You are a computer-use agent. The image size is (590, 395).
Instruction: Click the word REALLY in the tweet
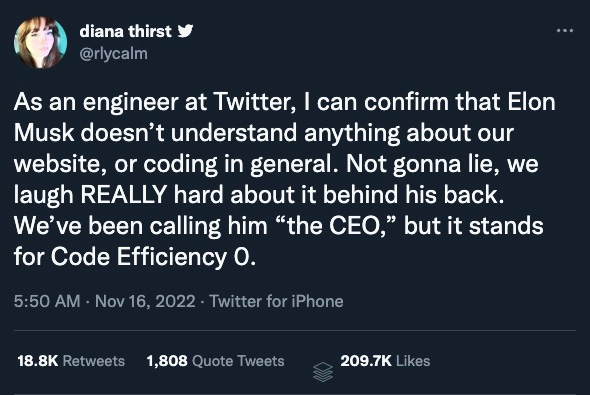[123, 195]
